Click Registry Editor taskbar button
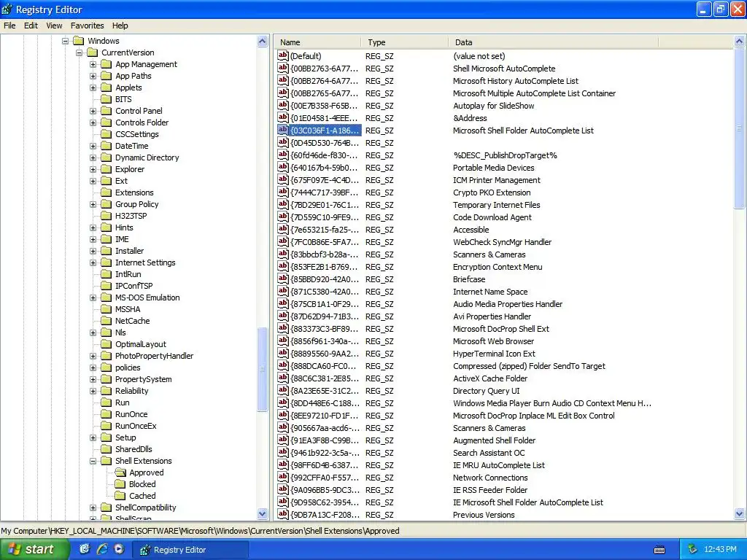 [190, 550]
